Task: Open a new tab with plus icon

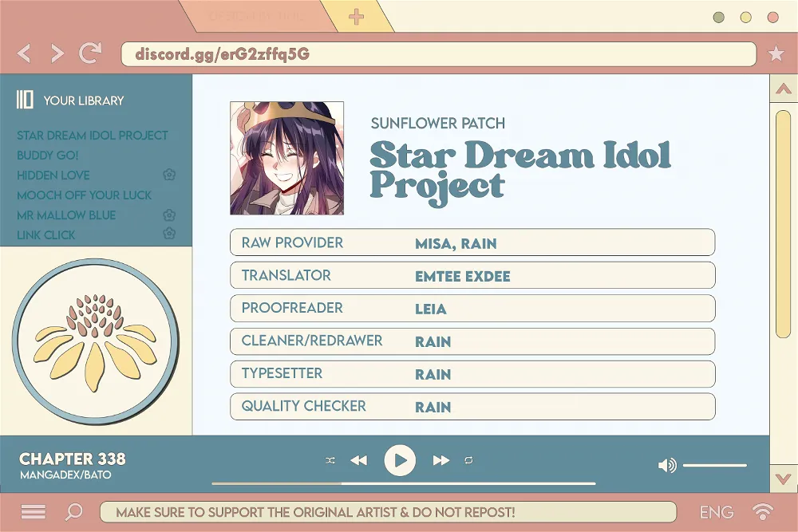Action: coord(356,16)
